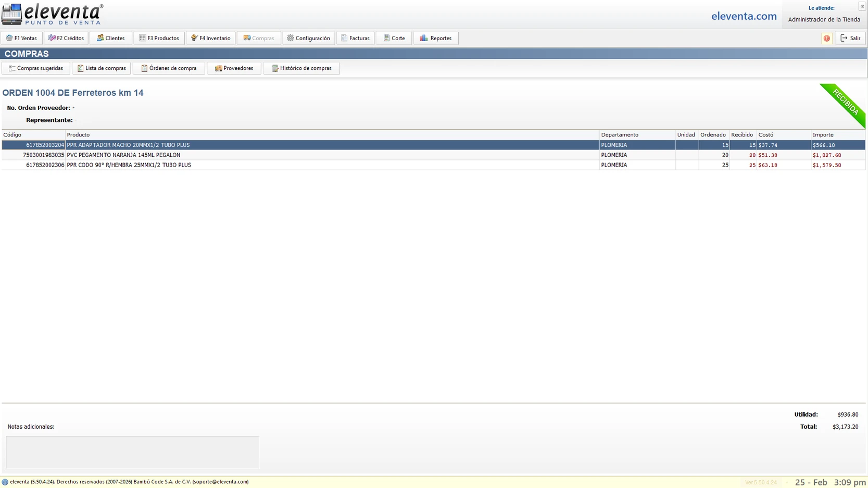Open the F2 Créditos section

[x=66, y=38]
